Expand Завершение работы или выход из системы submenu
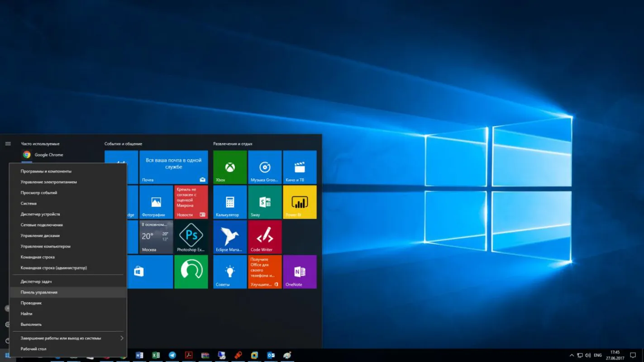 (x=68, y=338)
